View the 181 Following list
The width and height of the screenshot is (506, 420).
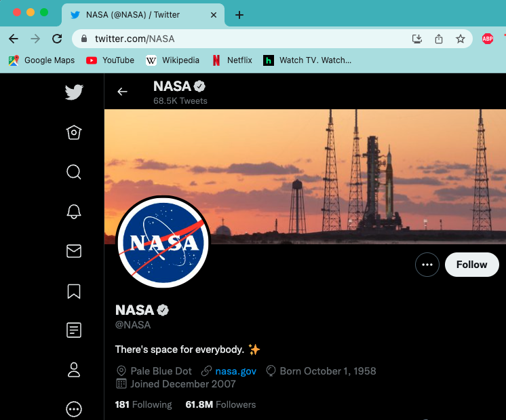143,404
